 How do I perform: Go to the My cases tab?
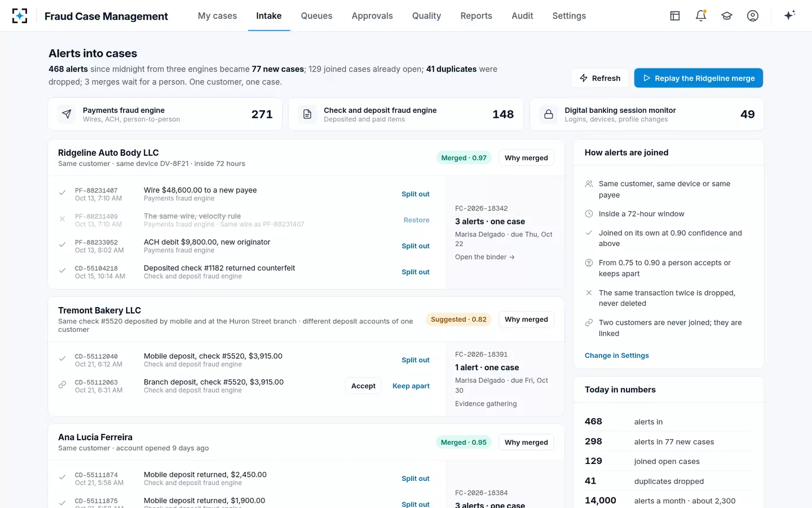(217, 16)
